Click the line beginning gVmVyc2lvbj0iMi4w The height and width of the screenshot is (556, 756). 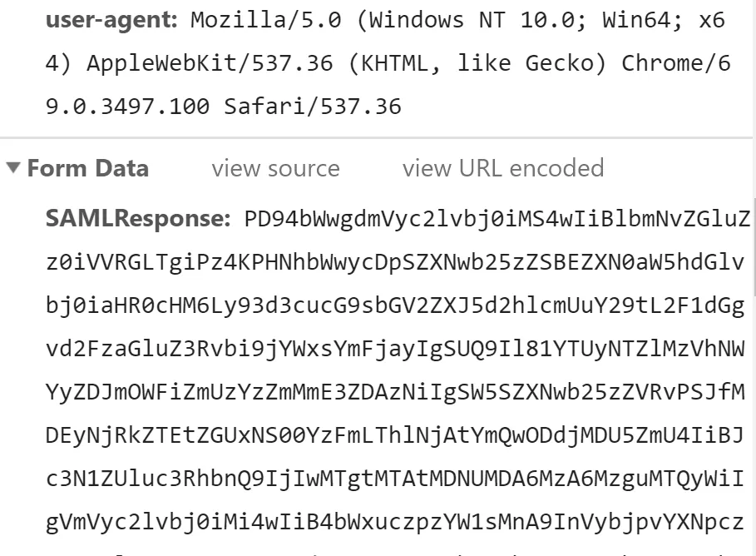coord(395,522)
